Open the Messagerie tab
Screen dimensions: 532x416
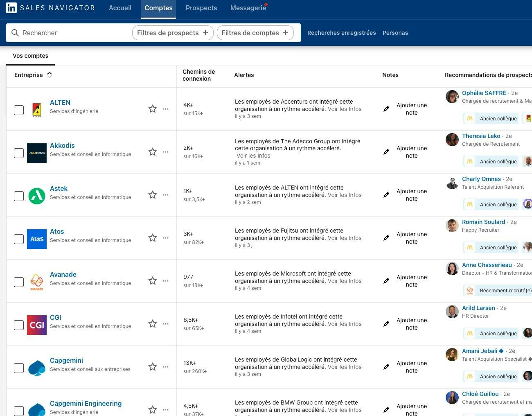248,8
